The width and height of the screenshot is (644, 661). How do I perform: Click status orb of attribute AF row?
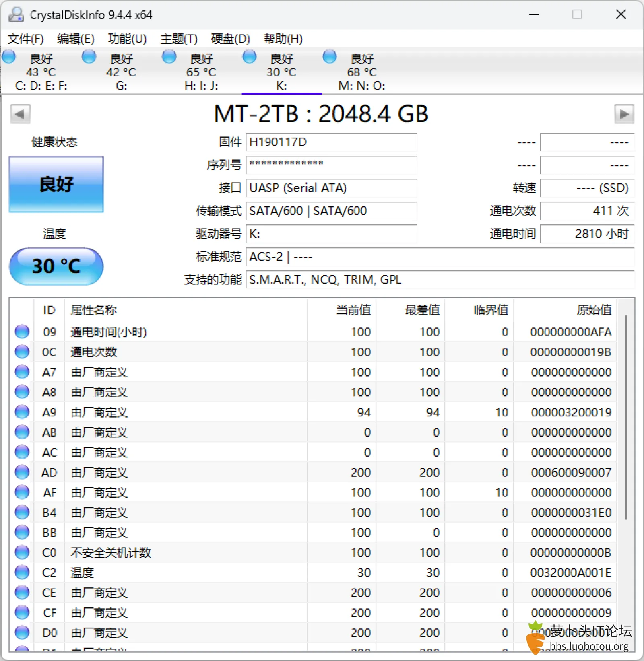tap(22, 492)
